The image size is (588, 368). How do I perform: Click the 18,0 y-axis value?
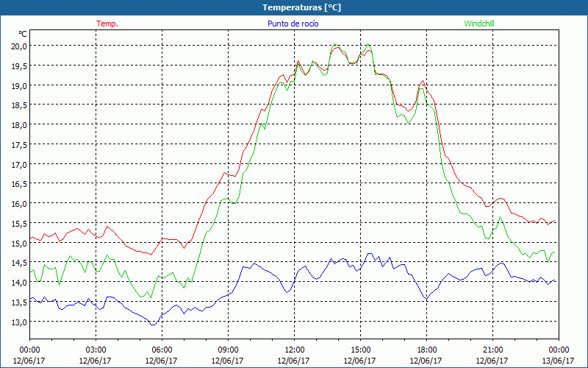point(19,125)
